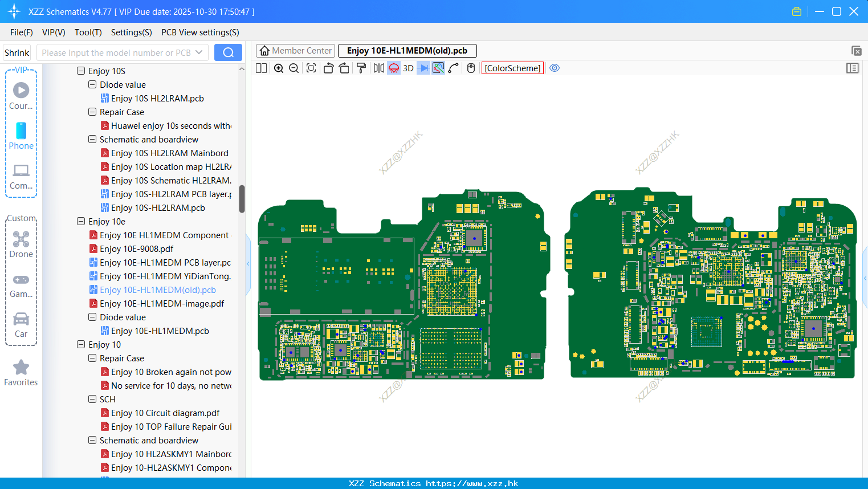Collapse the Enjoy 10 tree node
Image resolution: width=868 pixels, height=489 pixels.
[x=81, y=344]
